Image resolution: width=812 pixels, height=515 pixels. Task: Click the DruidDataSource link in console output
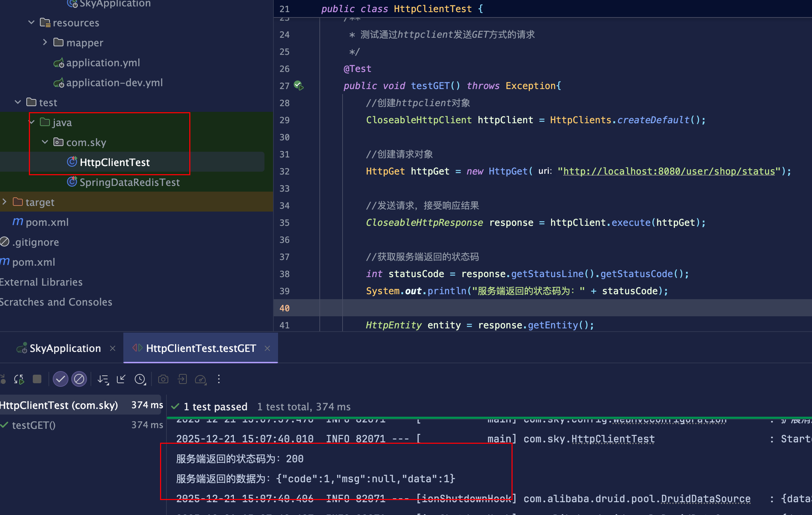705,498
